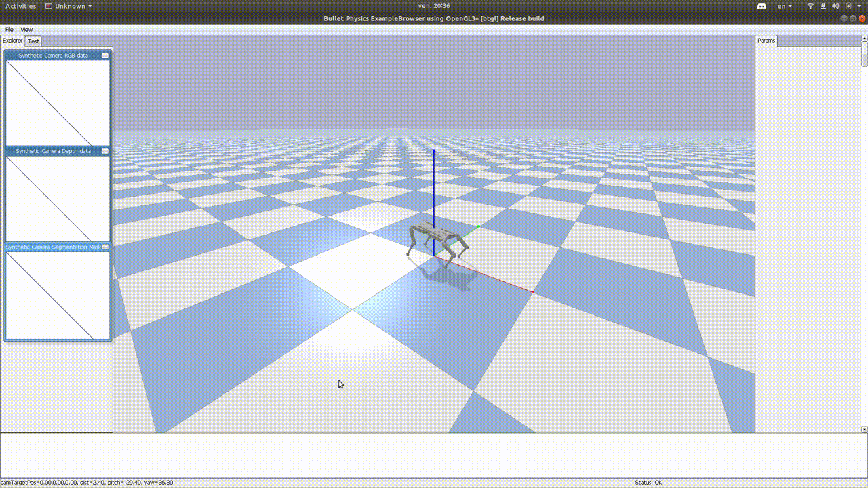Open the volume indicator
868x488 pixels.
(x=835, y=6)
